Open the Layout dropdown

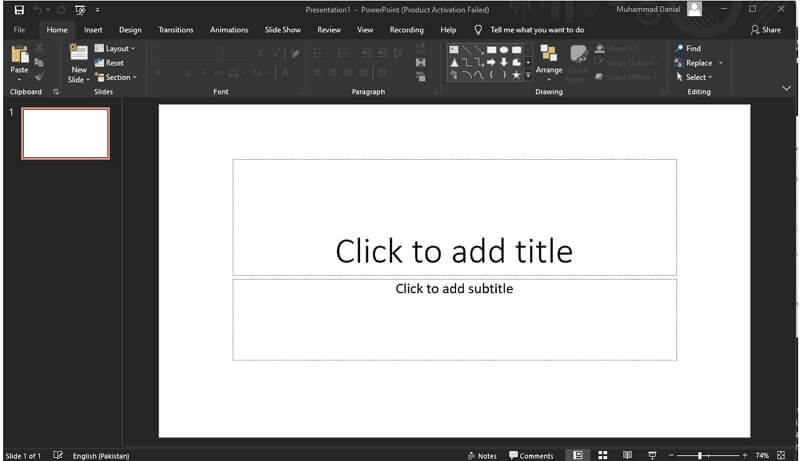click(x=115, y=48)
